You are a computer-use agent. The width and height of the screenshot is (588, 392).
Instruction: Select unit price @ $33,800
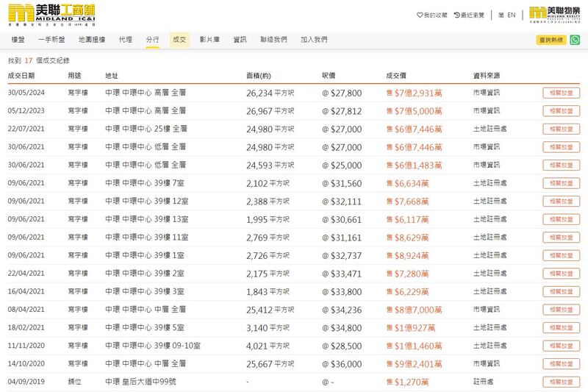342,292
